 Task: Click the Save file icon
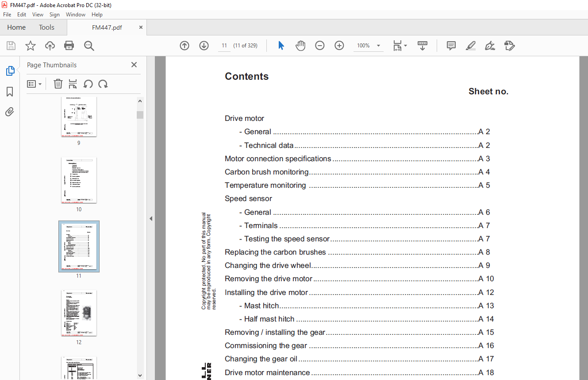point(11,46)
